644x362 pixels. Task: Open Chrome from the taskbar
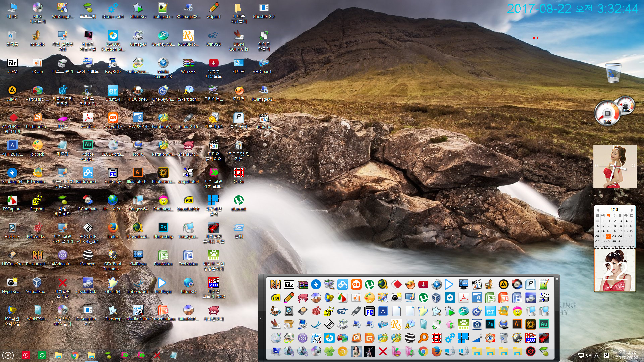75,355
